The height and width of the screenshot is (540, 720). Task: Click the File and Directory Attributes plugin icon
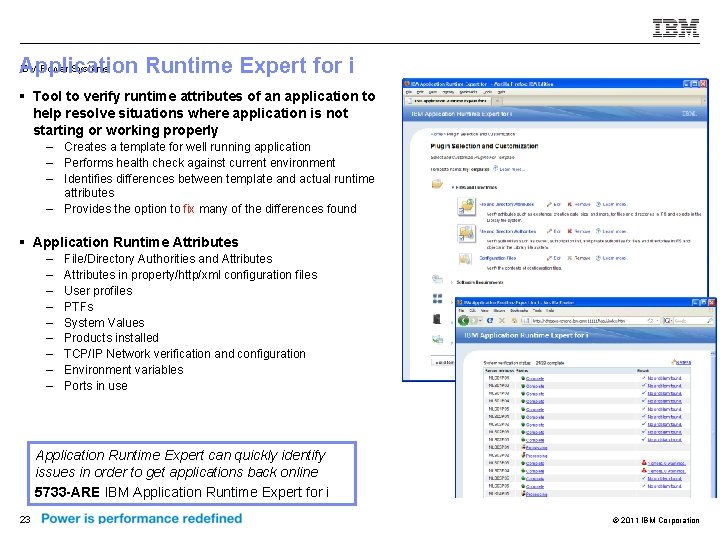(x=467, y=207)
